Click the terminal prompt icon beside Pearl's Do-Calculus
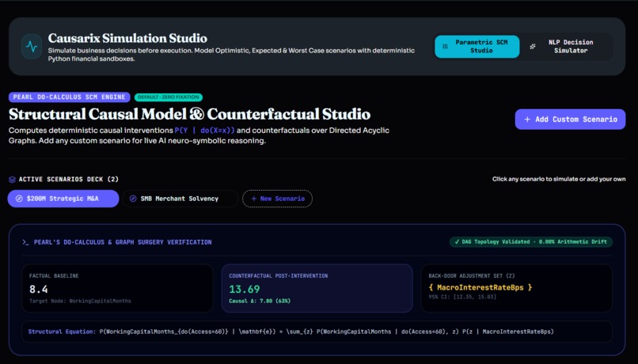 point(25,242)
